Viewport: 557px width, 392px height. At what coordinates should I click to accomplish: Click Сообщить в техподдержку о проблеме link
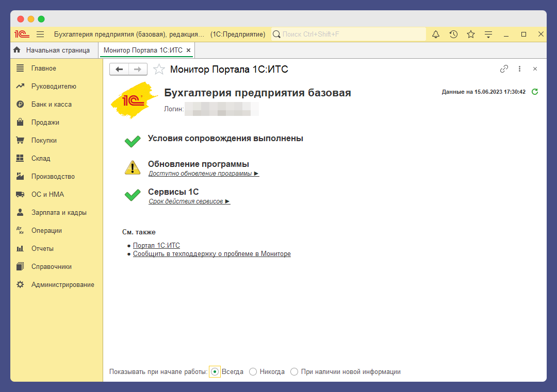click(x=212, y=253)
